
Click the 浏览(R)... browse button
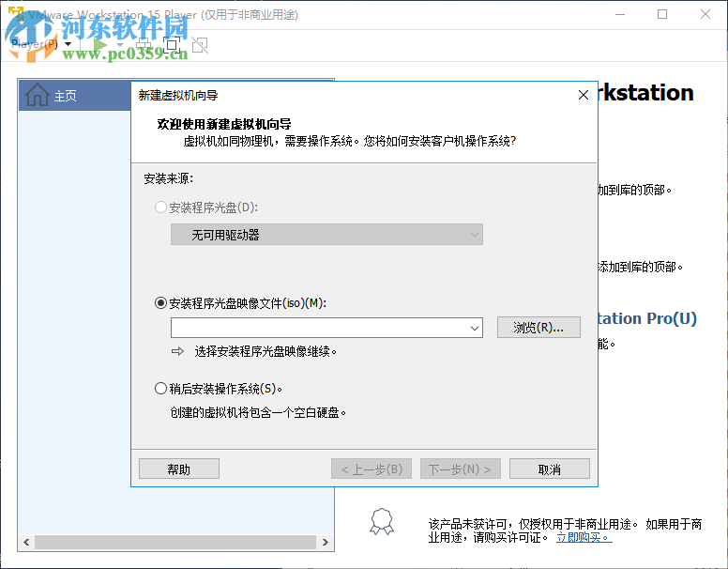tap(538, 328)
